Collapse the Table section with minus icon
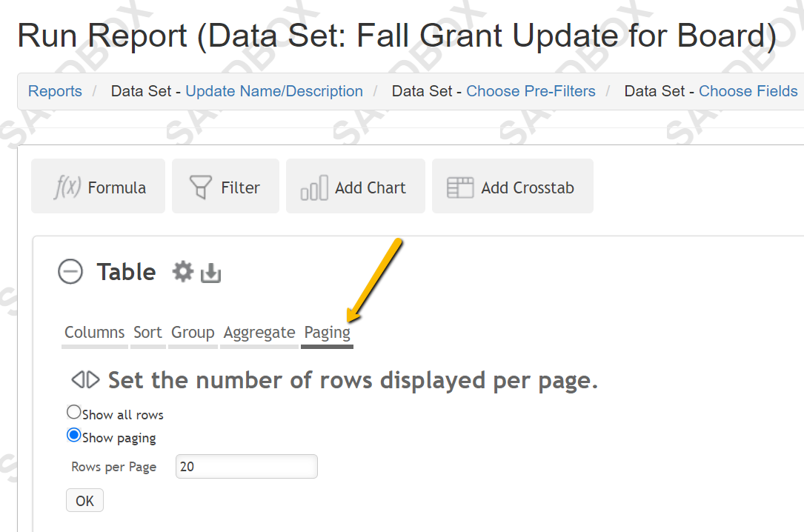Viewport: 804px width, 532px height. (70, 272)
